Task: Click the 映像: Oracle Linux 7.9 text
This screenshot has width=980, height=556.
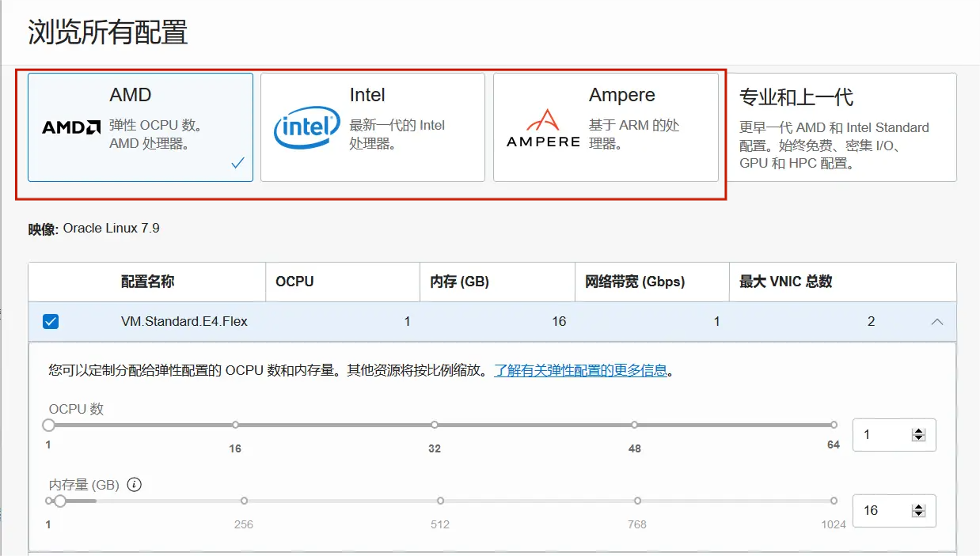Action: click(93, 229)
